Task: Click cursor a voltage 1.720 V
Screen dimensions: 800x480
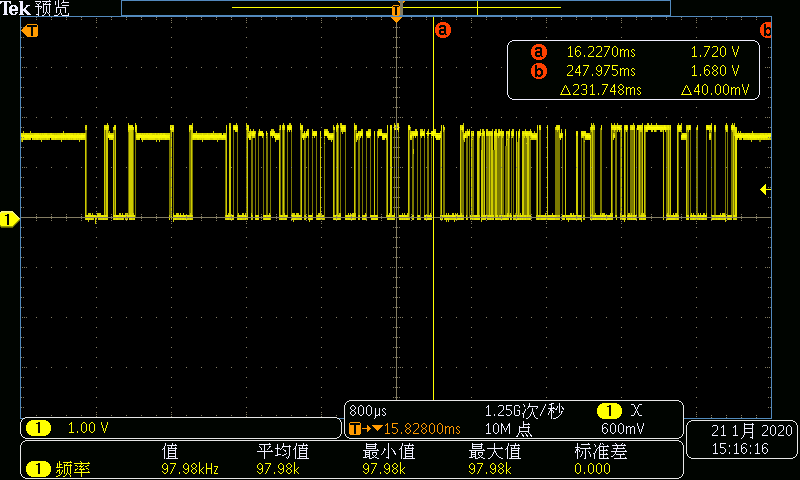Action: (x=715, y=52)
